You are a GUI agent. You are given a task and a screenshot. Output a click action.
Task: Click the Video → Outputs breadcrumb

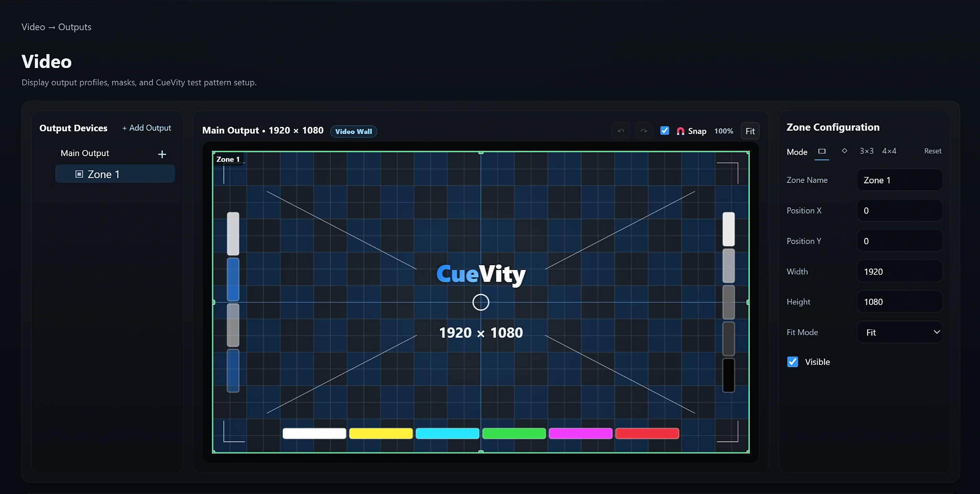[56, 27]
